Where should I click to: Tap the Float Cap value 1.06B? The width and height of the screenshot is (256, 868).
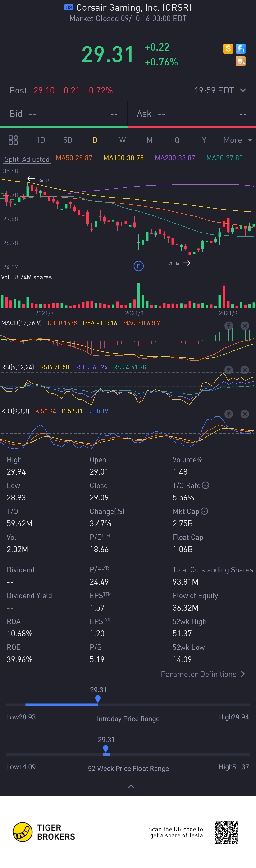click(x=183, y=549)
